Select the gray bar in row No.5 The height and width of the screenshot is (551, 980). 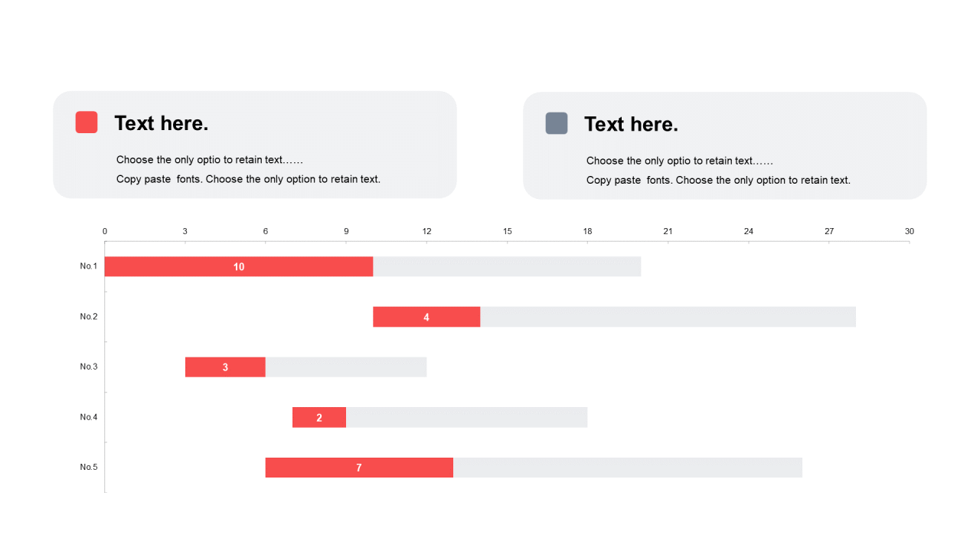pyautogui.click(x=628, y=468)
